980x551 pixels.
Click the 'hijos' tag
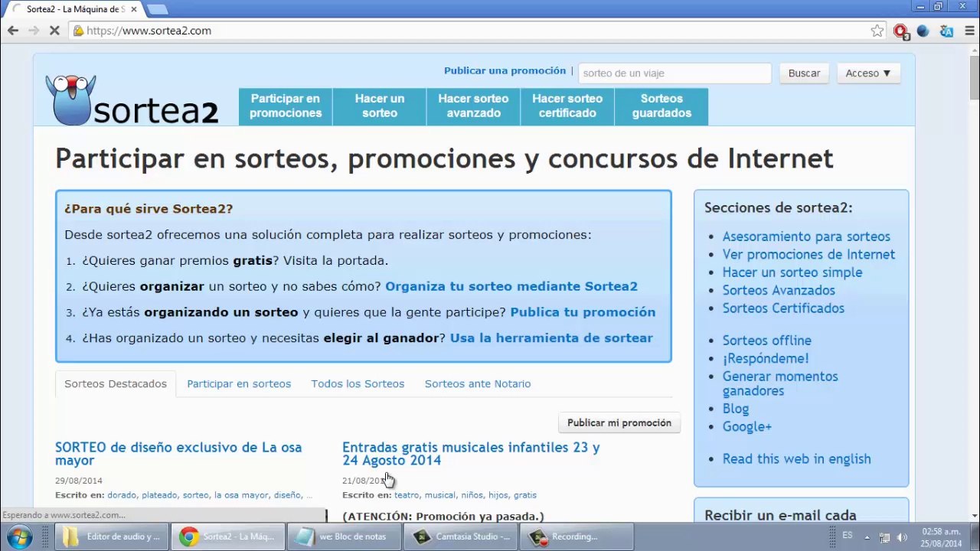point(498,495)
